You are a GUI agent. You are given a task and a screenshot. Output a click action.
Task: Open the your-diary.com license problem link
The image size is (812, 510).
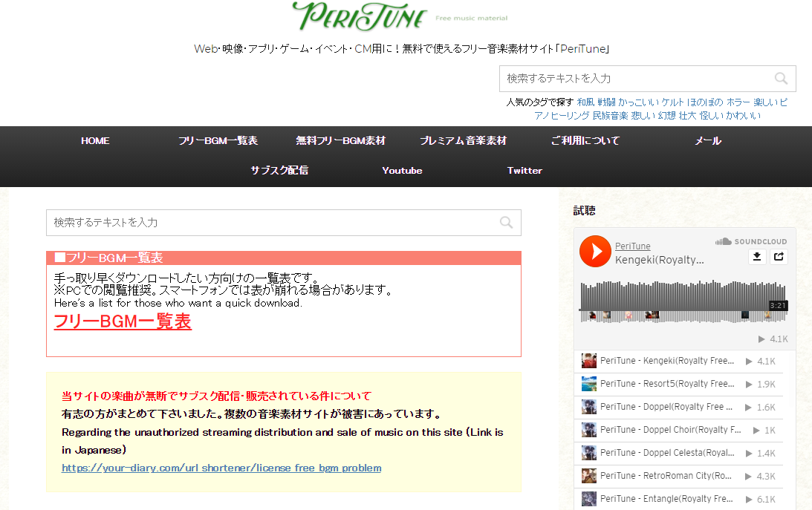(221, 468)
